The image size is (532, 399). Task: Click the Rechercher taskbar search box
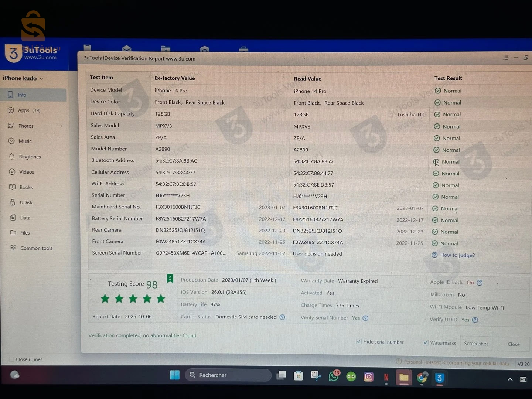coord(228,375)
